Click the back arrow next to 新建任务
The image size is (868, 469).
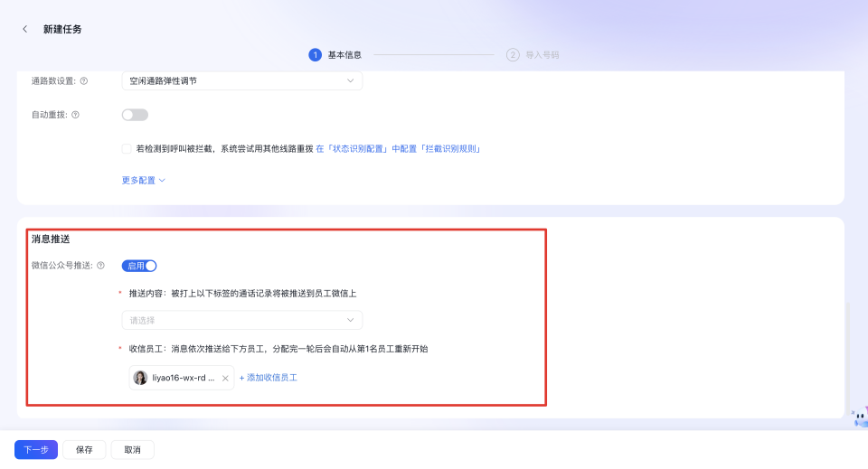click(x=24, y=29)
